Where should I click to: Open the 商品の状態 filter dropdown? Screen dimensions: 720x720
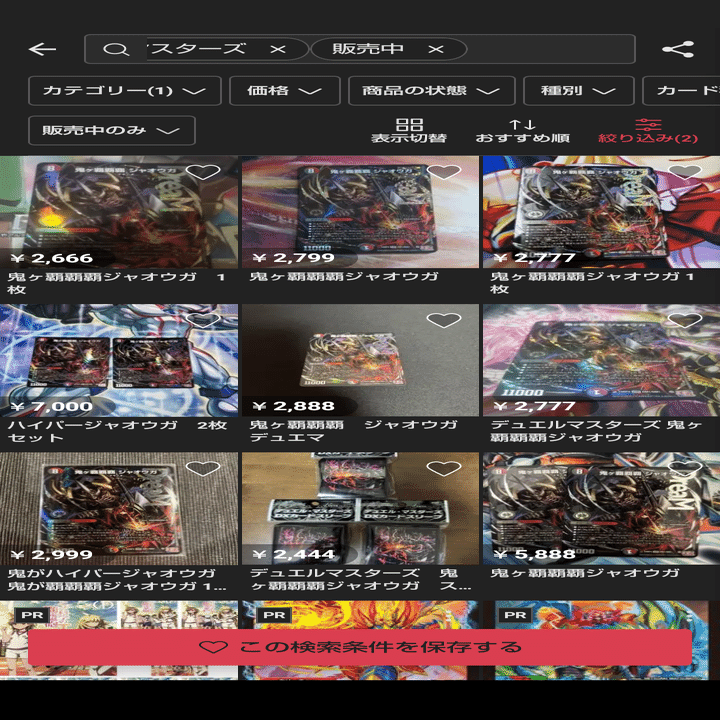click(x=432, y=91)
